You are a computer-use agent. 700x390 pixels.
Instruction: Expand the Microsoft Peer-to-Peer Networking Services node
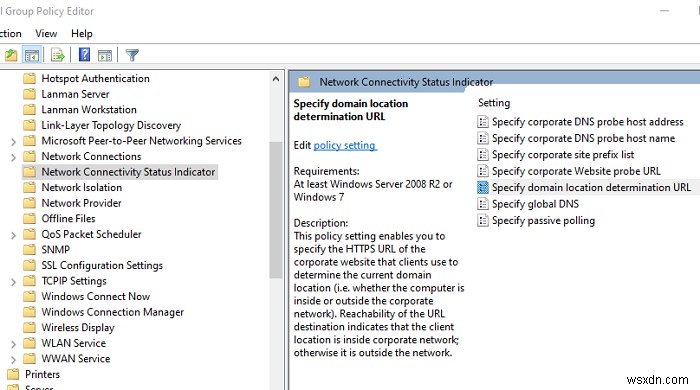[x=13, y=142]
